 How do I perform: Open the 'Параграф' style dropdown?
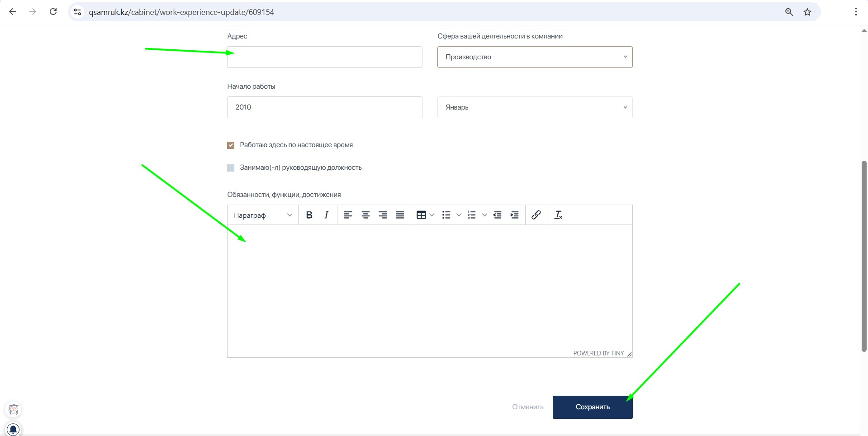pyautogui.click(x=263, y=215)
